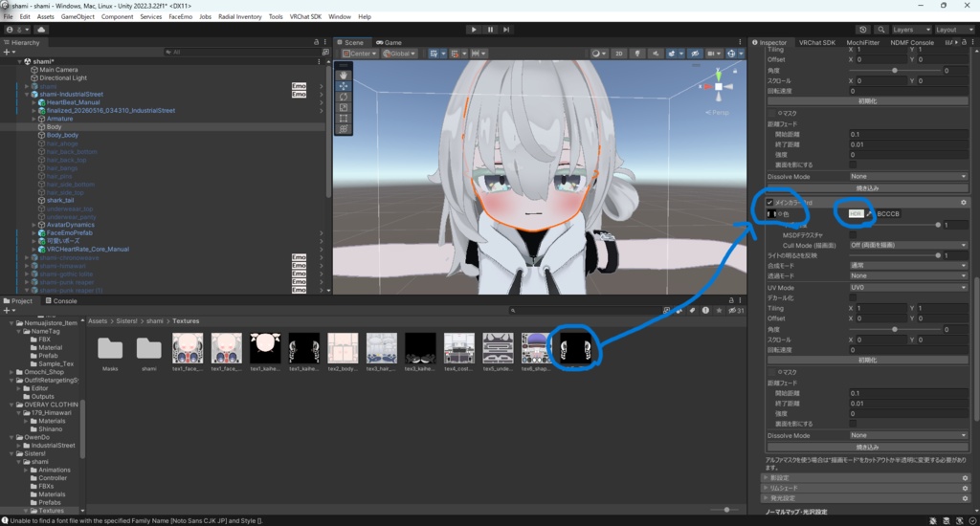Select the tex2_body texture thumbnail

point(343,348)
